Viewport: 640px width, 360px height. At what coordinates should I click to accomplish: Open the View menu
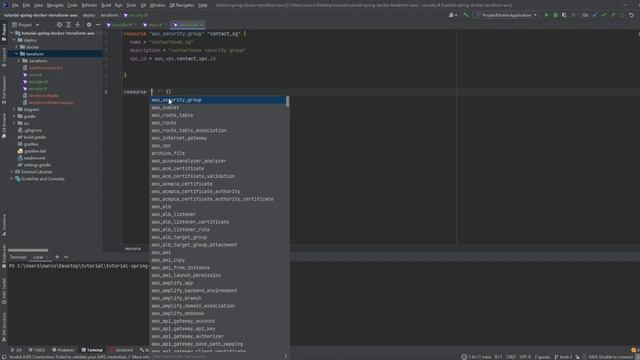[38, 5]
